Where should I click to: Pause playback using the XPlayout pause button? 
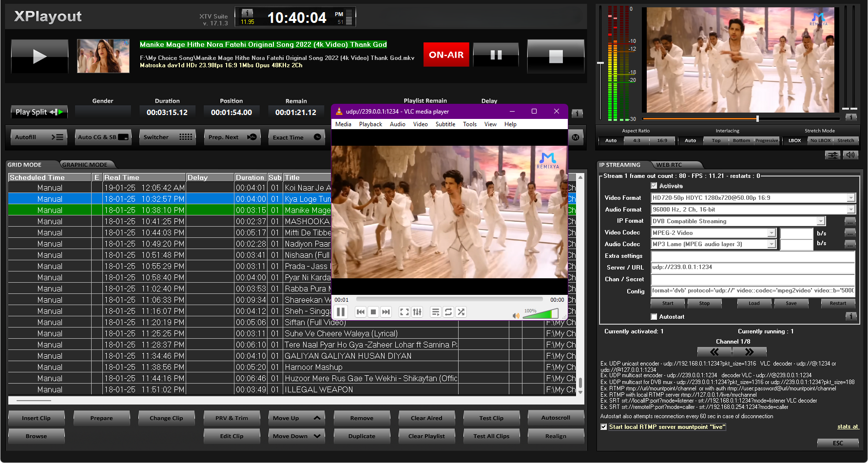(496, 55)
